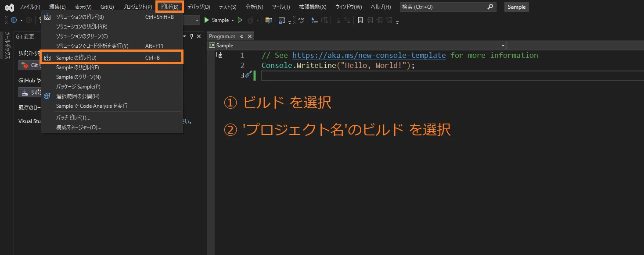Open the ヘルプ(H) menu
The image size is (644, 255).
pos(381,7)
